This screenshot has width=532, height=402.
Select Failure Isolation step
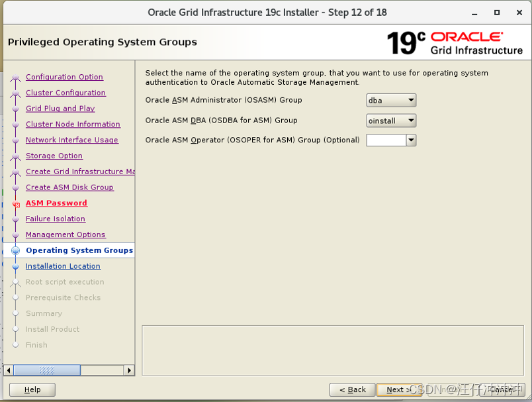click(56, 219)
